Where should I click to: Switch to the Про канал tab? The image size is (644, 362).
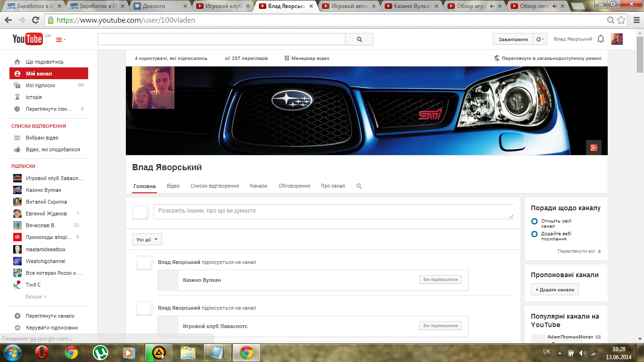pyautogui.click(x=333, y=186)
